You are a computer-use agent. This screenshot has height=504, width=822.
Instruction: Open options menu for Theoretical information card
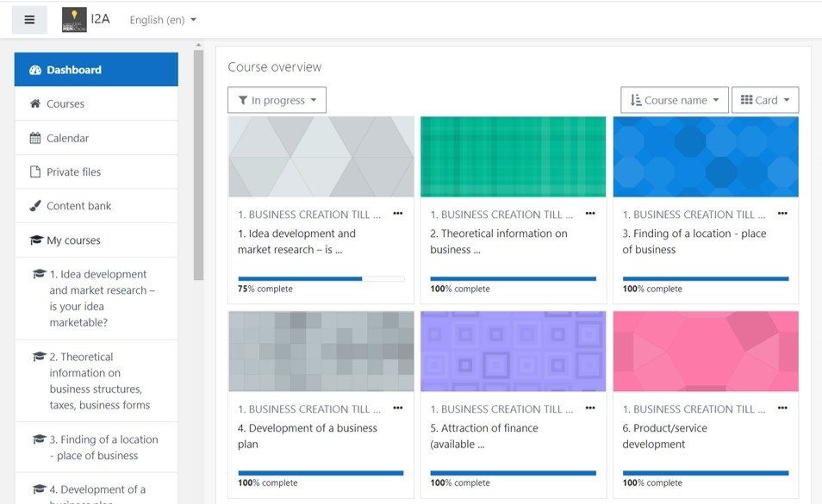(x=590, y=214)
